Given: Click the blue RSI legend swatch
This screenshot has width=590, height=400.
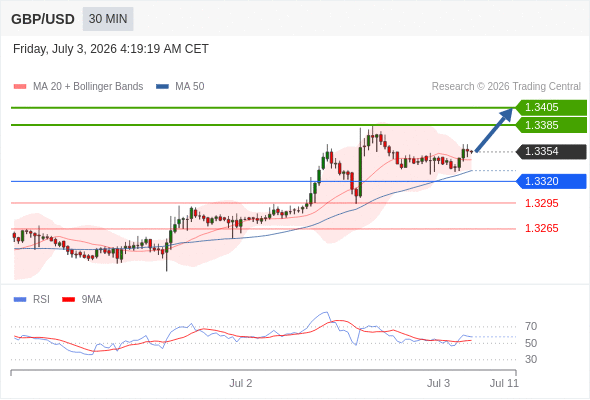Looking at the screenshot, I should [20, 300].
